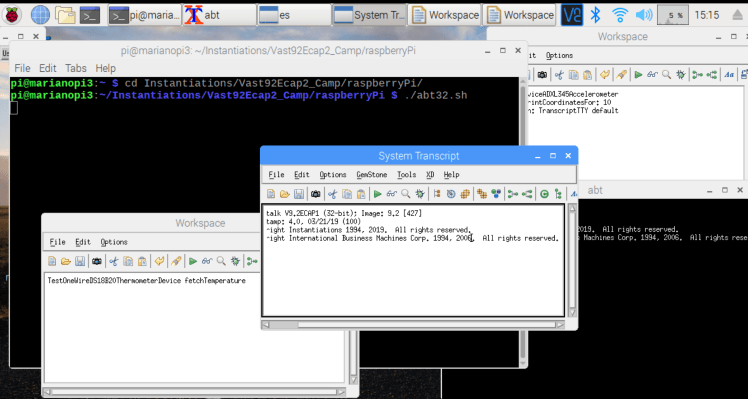The width and height of the screenshot is (748, 399).
Task: Launch terminal icon in taskbar
Action: (x=90, y=15)
